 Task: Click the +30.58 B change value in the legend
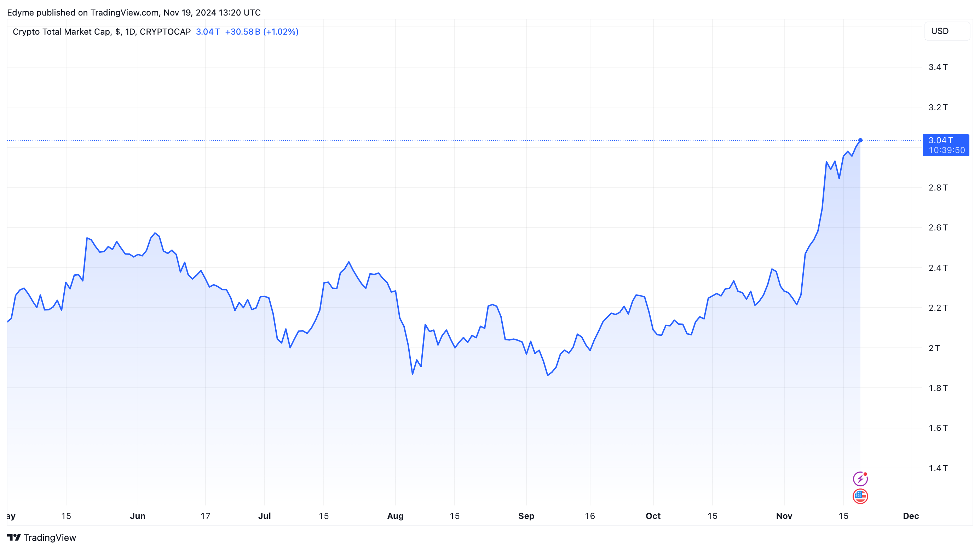tap(242, 31)
